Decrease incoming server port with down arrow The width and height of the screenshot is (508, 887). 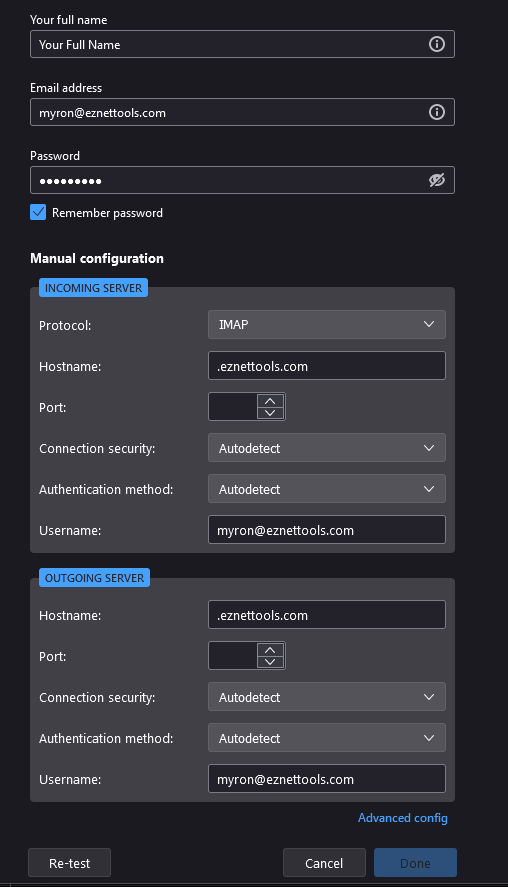270,412
